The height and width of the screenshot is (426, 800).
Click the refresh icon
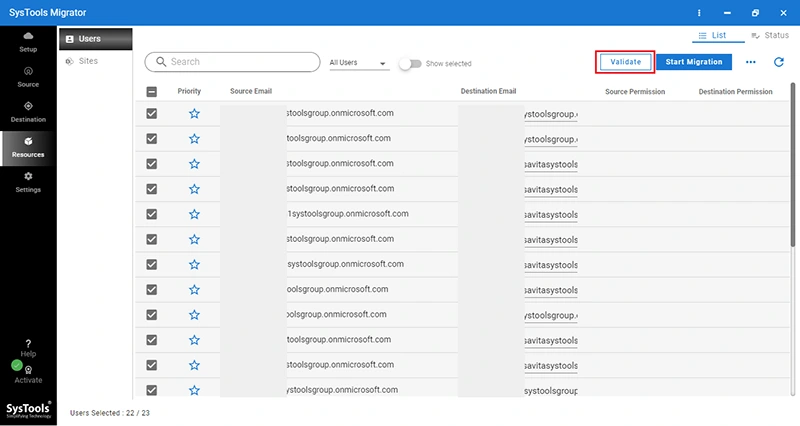click(779, 62)
